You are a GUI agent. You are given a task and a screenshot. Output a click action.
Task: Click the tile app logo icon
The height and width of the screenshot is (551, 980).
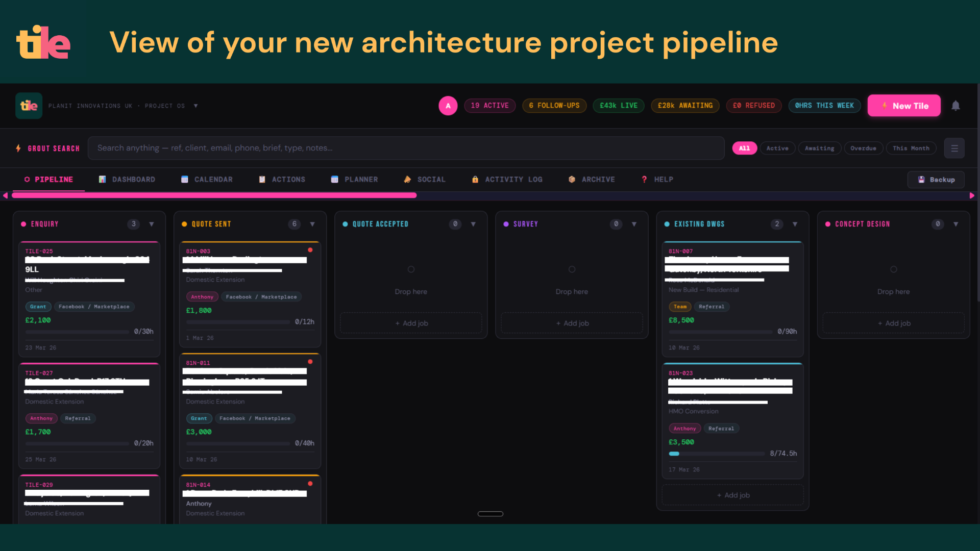point(29,106)
